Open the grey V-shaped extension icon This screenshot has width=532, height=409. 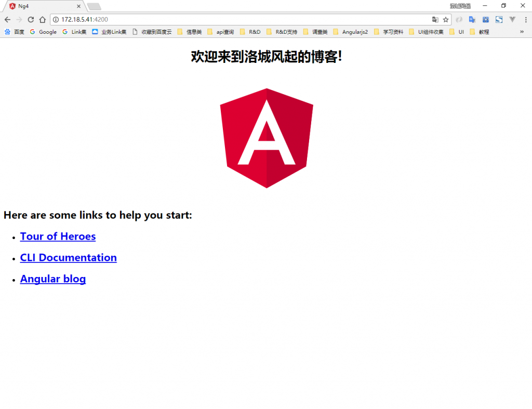tap(512, 20)
